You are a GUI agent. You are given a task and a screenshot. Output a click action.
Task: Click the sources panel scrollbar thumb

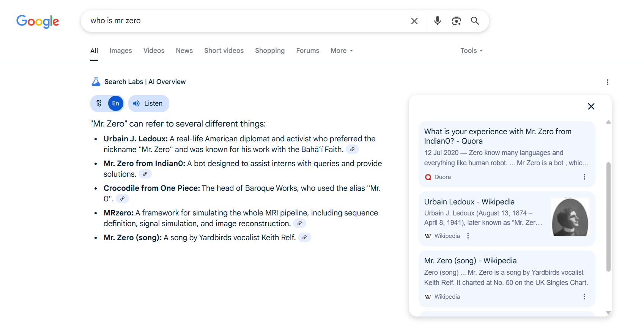tap(608, 217)
